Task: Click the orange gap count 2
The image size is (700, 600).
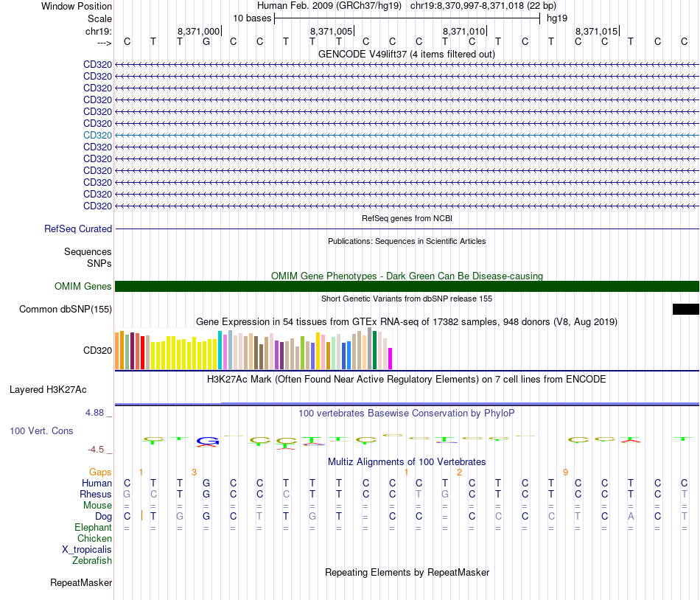Action: tap(459, 472)
